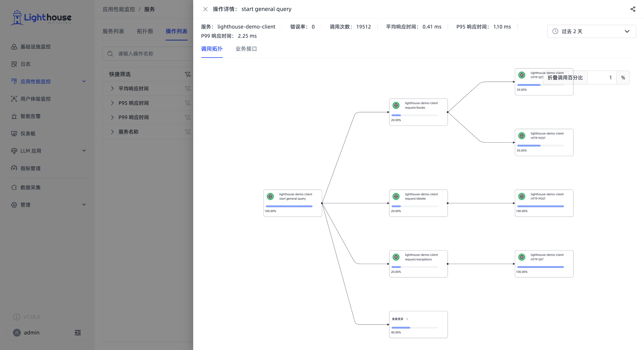
Task: Click the search magnifier icon in the operation search
Action: (110, 54)
